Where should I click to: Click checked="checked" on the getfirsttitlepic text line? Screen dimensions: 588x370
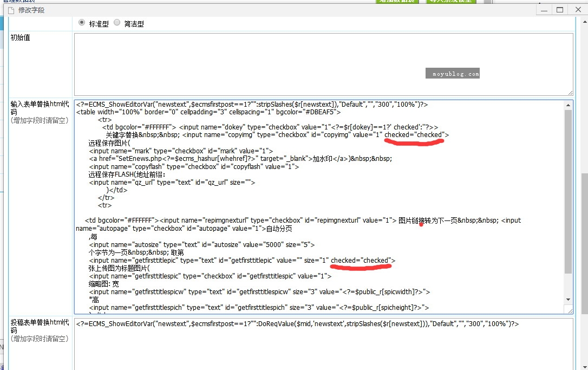point(363,261)
